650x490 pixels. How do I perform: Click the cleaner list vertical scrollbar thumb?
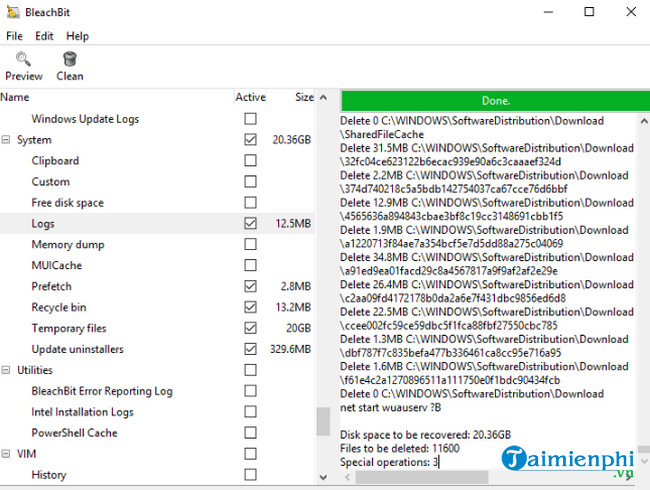pos(323,421)
